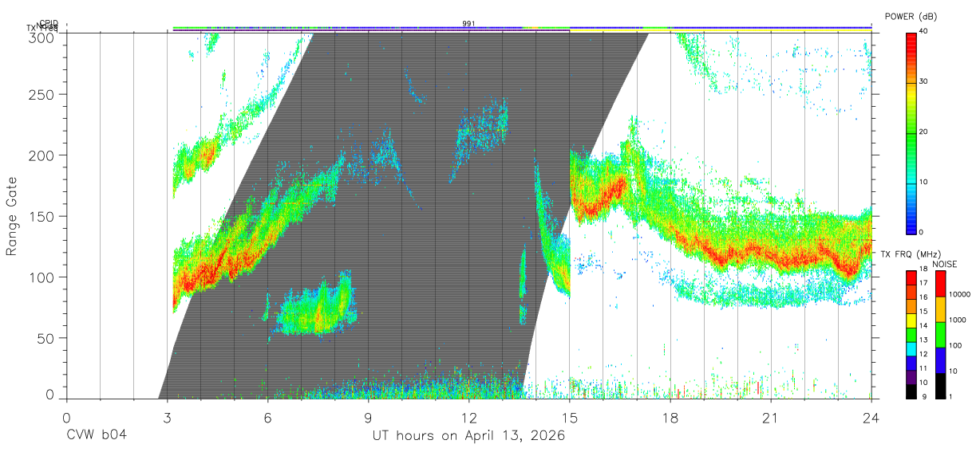Click the 300 label on the range gate axis
The width and height of the screenshot is (980, 452).
(x=42, y=37)
